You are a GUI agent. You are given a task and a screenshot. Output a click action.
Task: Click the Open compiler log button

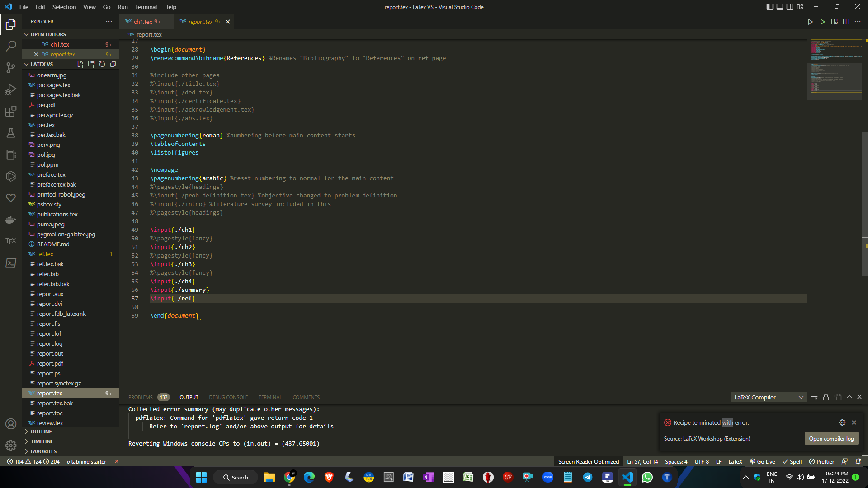(831, 438)
